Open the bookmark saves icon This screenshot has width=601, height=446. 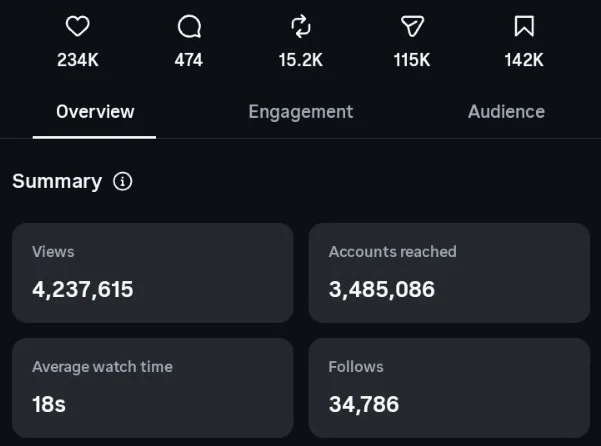pos(524,26)
